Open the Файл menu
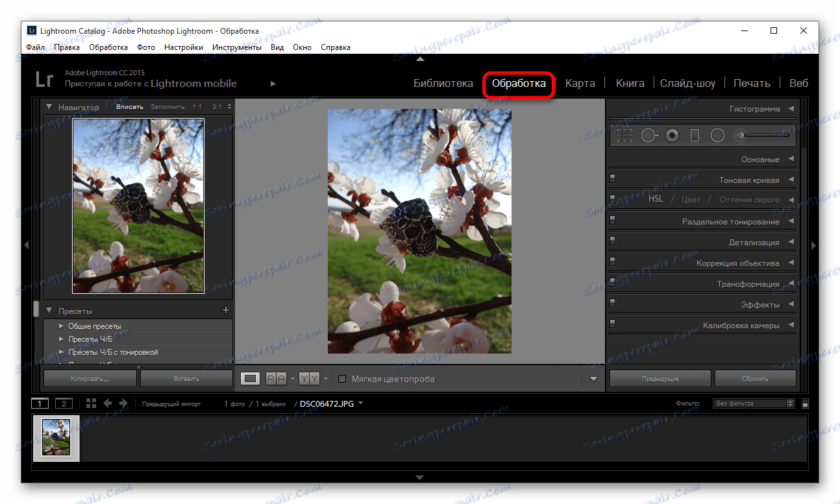840x504 pixels. pyautogui.click(x=36, y=47)
